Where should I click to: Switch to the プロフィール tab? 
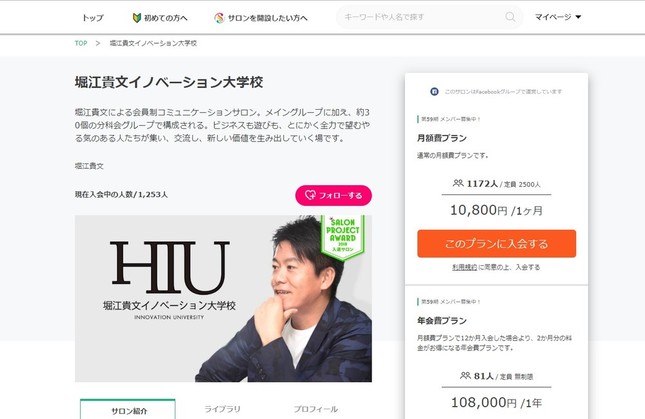pos(316,409)
